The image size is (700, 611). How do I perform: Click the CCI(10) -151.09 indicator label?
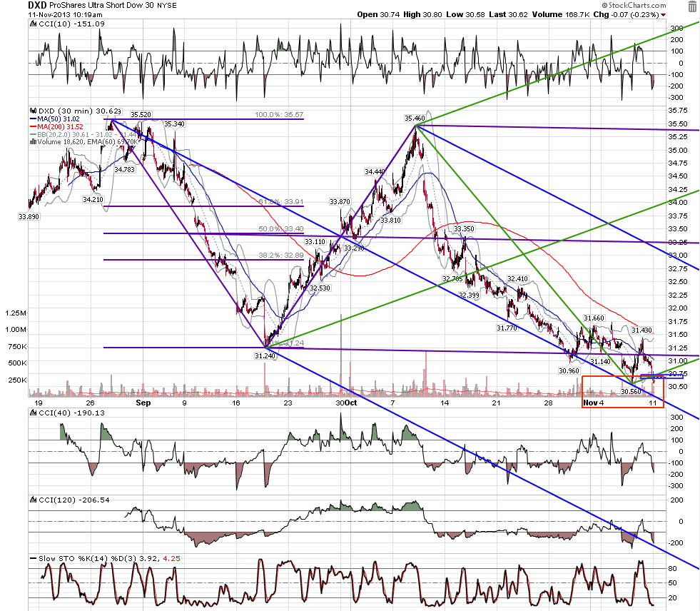click(72, 24)
